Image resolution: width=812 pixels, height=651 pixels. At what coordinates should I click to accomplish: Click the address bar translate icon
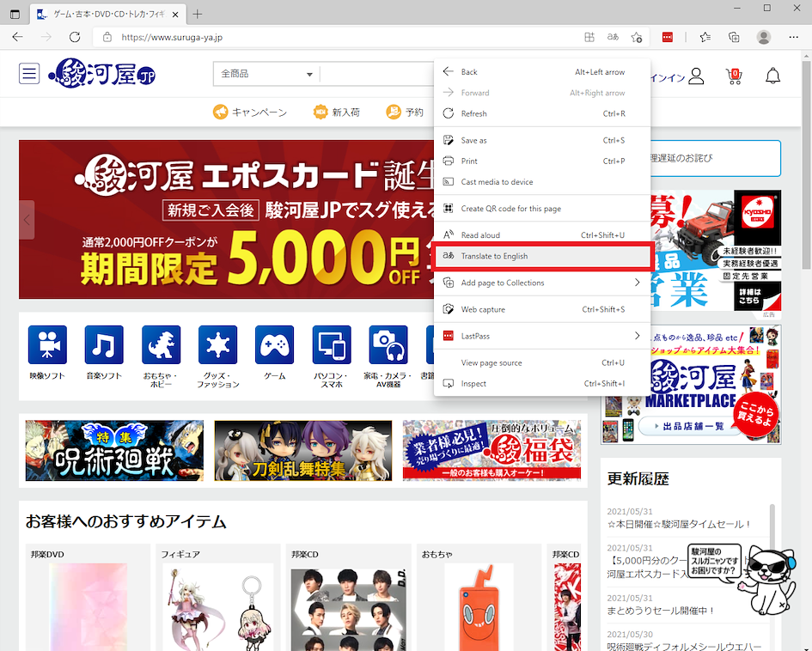click(x=613, y=37)
